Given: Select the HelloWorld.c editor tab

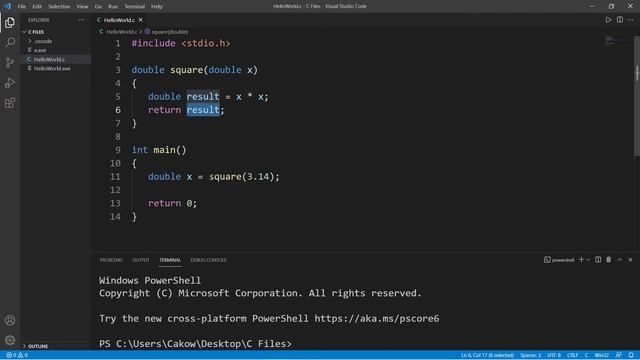Looking at the screenshot, I should pyautogui.click(x=118, y=20).
